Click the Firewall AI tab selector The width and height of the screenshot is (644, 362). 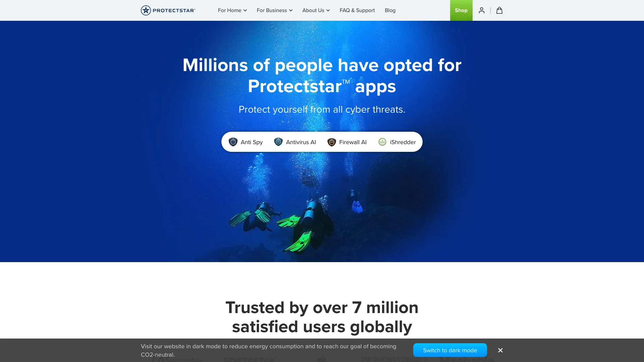click(347, 142)
